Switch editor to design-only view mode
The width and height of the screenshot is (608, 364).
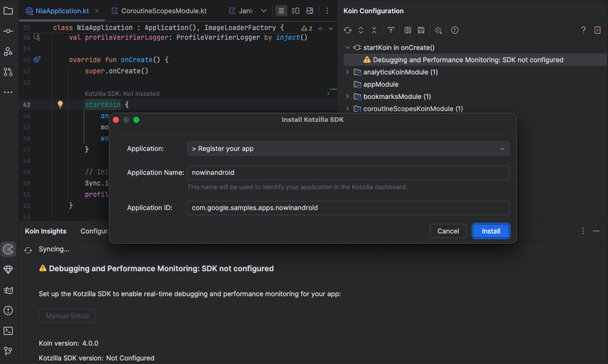point(310,11)
